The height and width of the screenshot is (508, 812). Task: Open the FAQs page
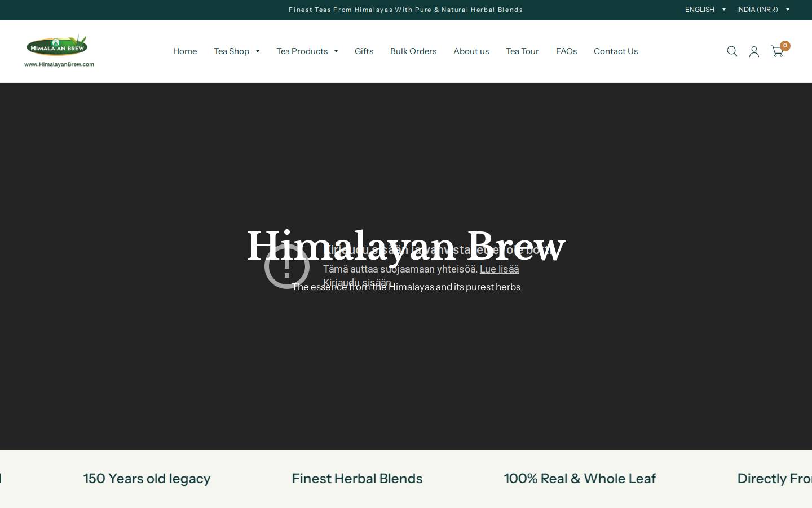pos(566,51)
